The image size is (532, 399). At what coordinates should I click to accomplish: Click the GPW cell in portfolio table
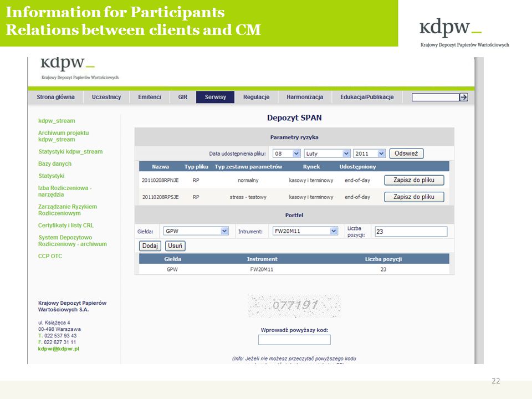tap(172, 269)
